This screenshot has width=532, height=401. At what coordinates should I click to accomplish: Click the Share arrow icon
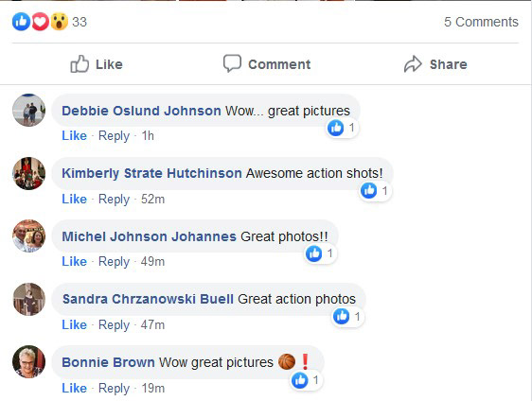click(x=413, y=64)
